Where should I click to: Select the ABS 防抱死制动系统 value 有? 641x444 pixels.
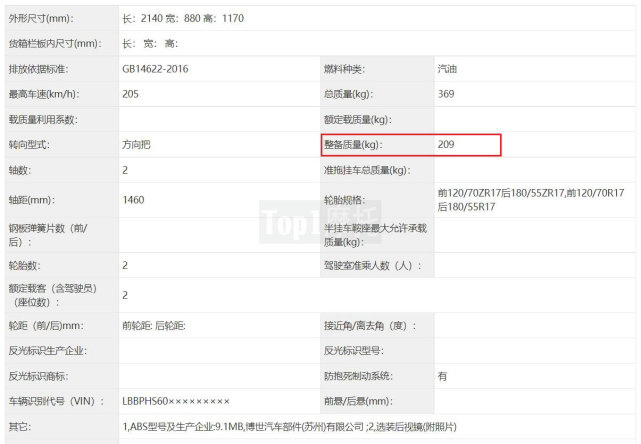pos(442,376)
